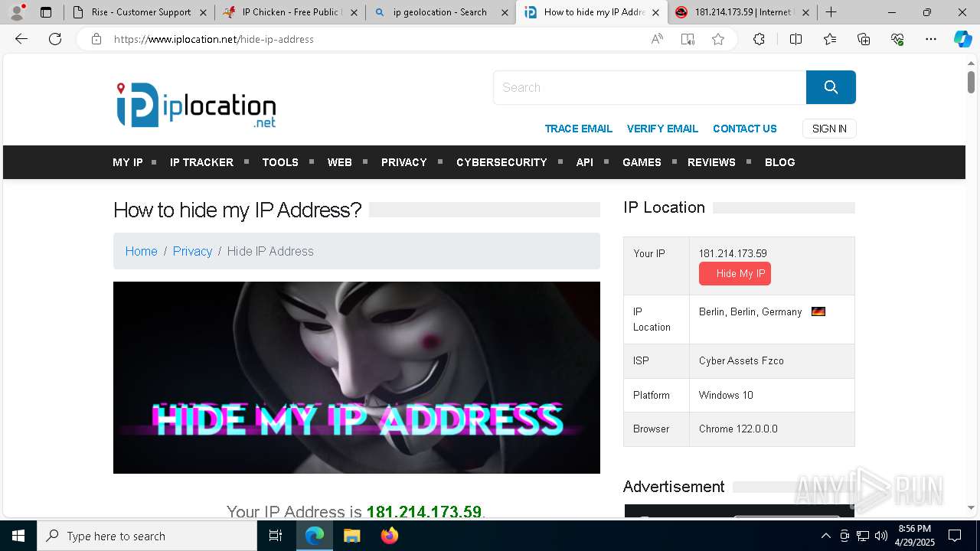Click the iplocation.net logo
This screenshot has height=551, width=980.
pos(196,105)
